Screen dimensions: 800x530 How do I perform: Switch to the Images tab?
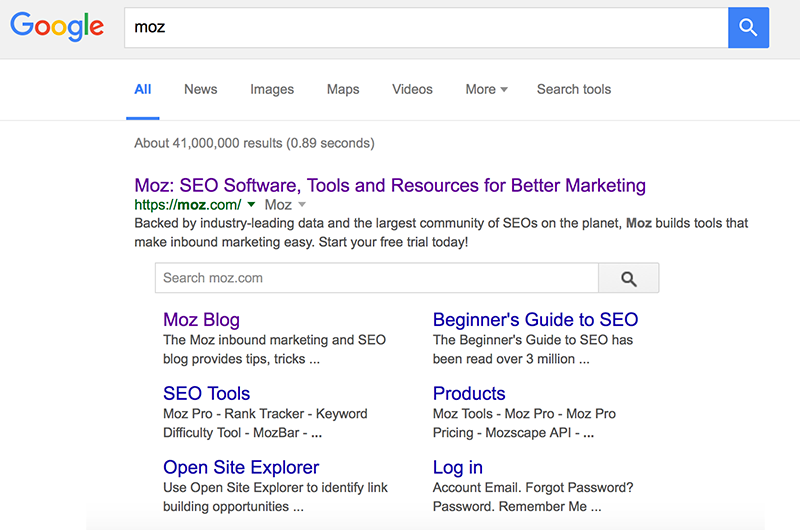[x=272, y=89]
